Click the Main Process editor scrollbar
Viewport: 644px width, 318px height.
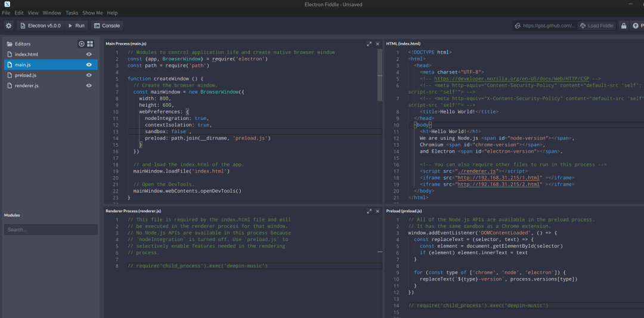pos(379,75)
